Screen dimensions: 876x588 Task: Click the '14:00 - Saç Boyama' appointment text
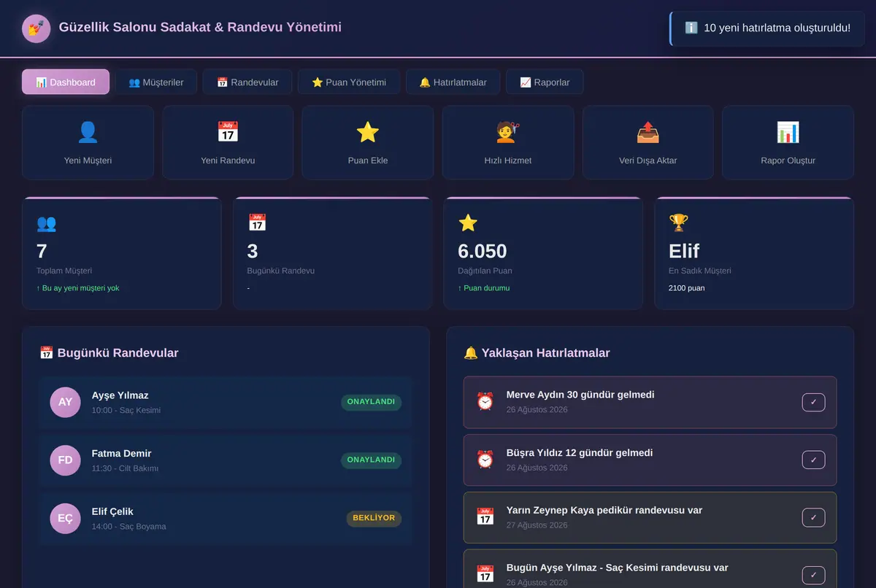click(x=128, y=527)
